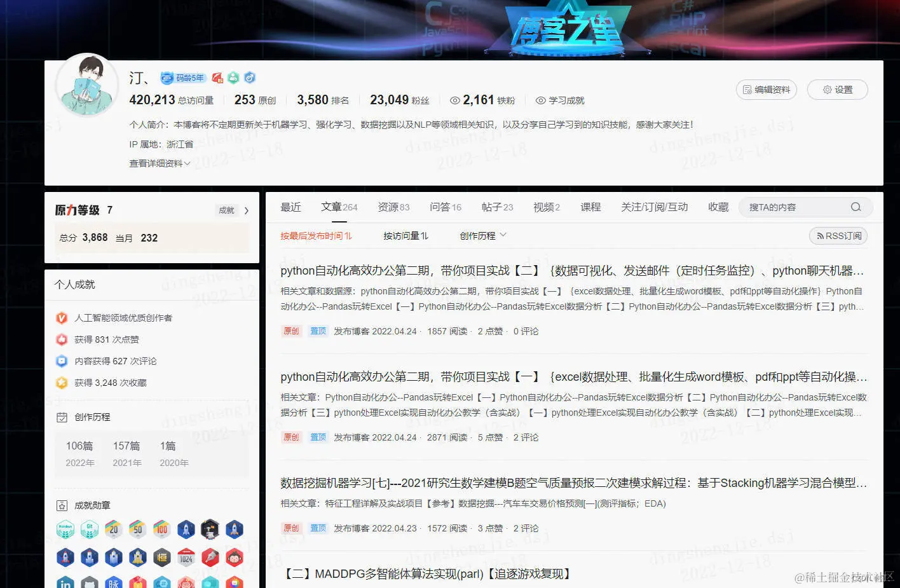Toggle sort order by 按访问量

click(x=406, y=236)
